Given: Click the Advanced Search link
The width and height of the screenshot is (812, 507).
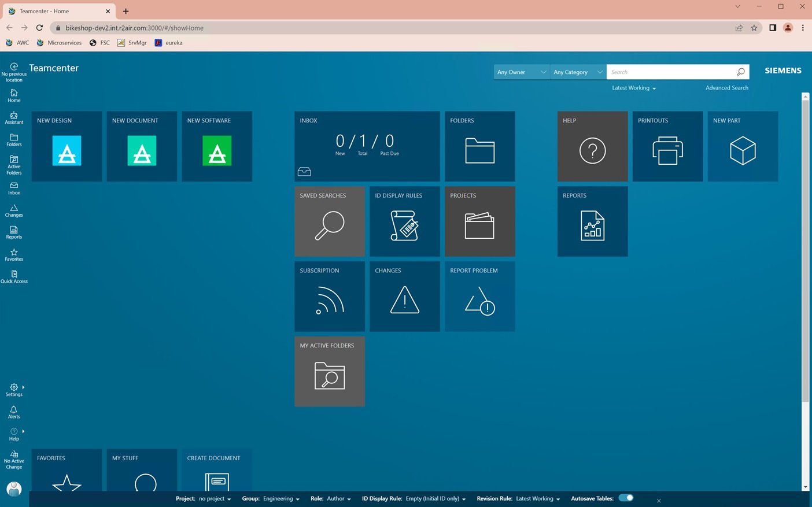Looking at the screenshot, I should [x=726, y=87].
